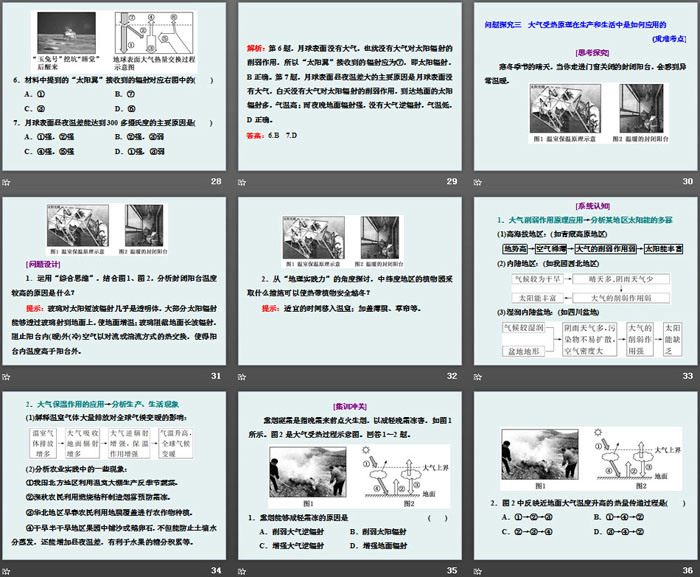Click slide number label 34
700x577 pixels.
coord(217,569)
